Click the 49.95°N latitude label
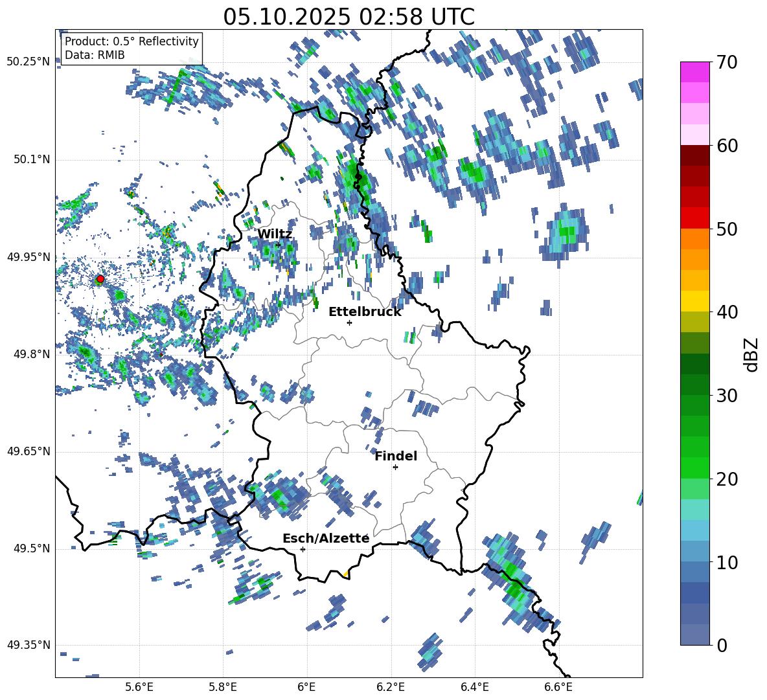Screen dimensions: 767x700 pos(29,257)
